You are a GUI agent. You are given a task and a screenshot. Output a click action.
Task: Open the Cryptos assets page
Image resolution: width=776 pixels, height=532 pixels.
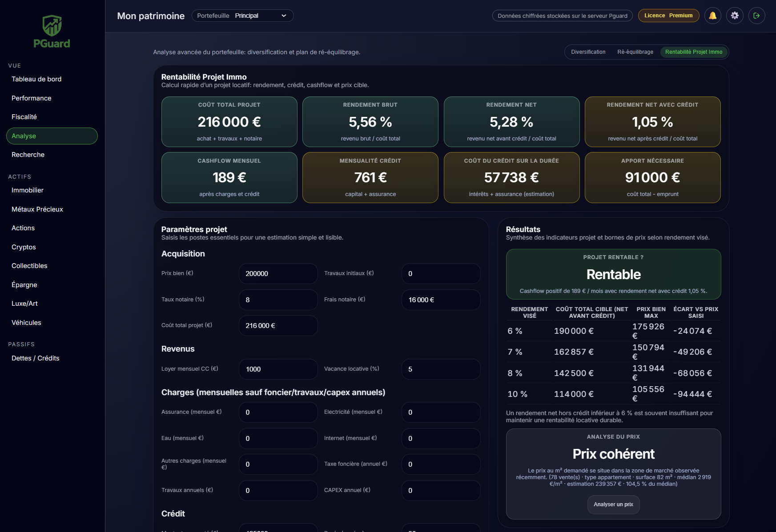[24, 247]
